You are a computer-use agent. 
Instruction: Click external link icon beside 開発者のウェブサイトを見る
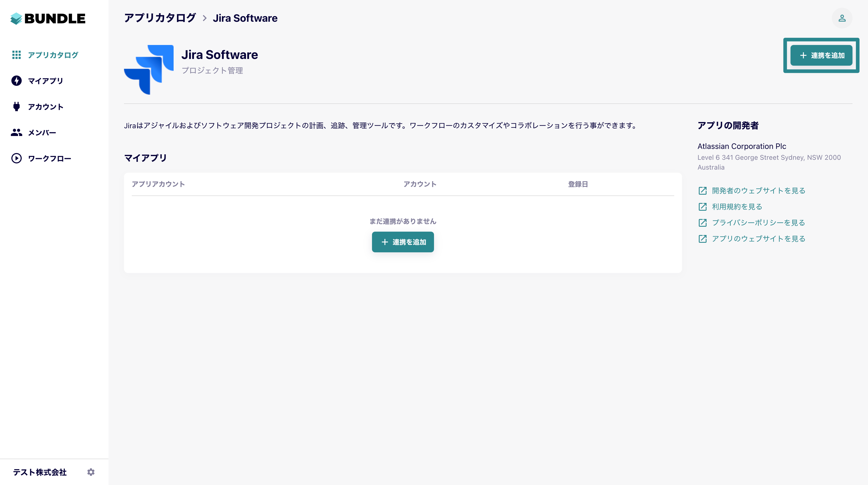(x=703, y=191)
